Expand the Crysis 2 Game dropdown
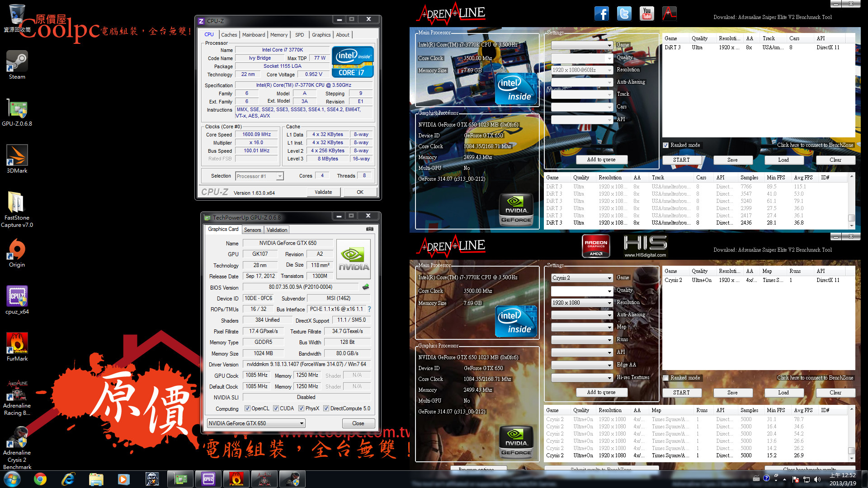 click(609, 278)
